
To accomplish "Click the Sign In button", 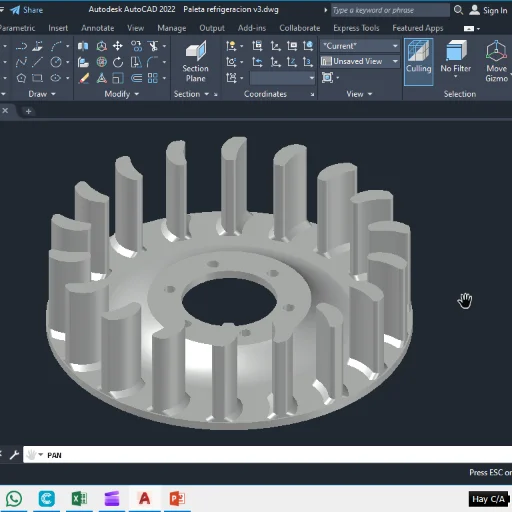I will pyautogui.click(x=488, y=10).
